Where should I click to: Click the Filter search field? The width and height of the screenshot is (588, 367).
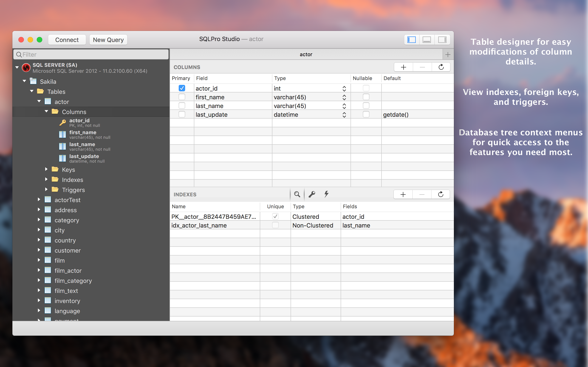91,54
